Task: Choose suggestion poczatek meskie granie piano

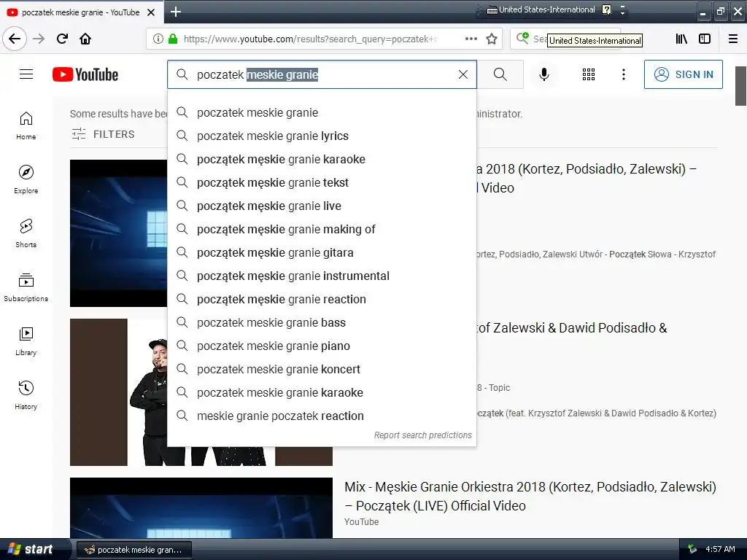Action: click(322, 346)
